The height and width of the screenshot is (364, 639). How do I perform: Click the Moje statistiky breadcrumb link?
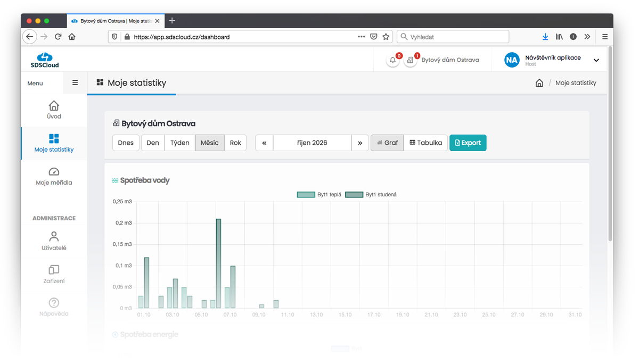pos(576,83)
